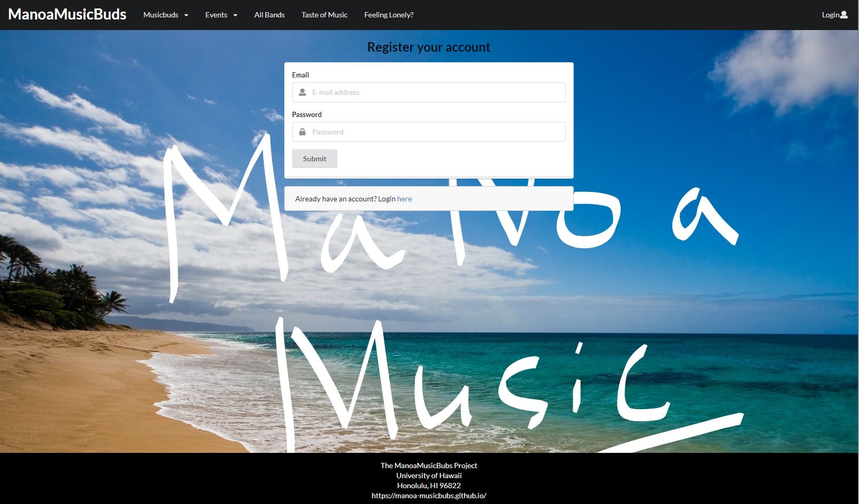Image resolution: width=859 pixels, height=504 pixels.
Task: Click the lock icon in the Password field
Action: click(x=302, y=132)
